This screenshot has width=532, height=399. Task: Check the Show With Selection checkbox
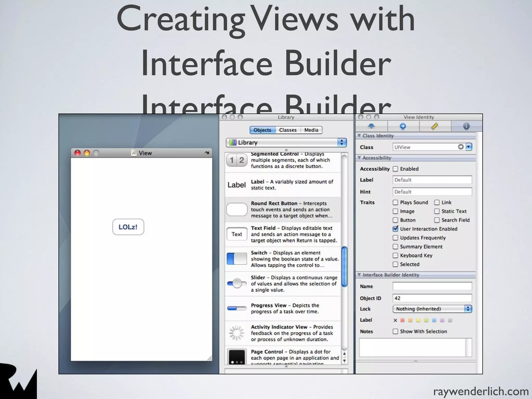point(395,331)
